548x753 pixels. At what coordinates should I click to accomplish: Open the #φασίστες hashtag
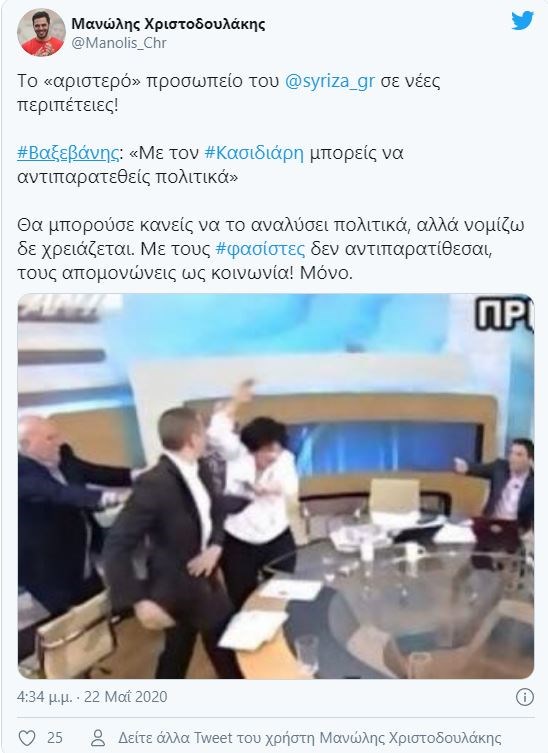coord(260,249)
